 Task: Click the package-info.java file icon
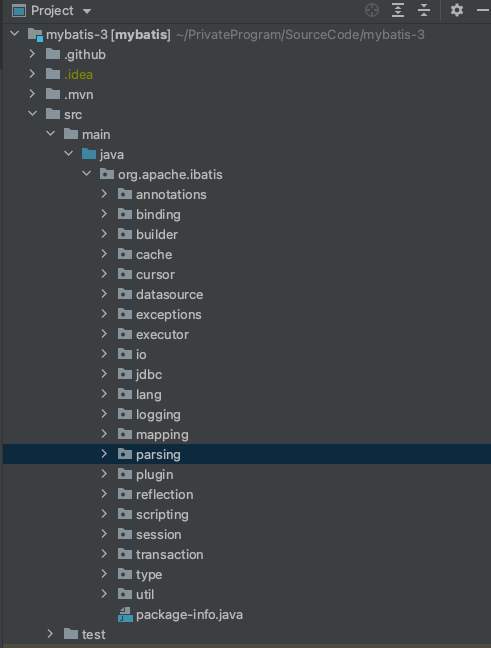pyautogui.click(x=125, y=615)
